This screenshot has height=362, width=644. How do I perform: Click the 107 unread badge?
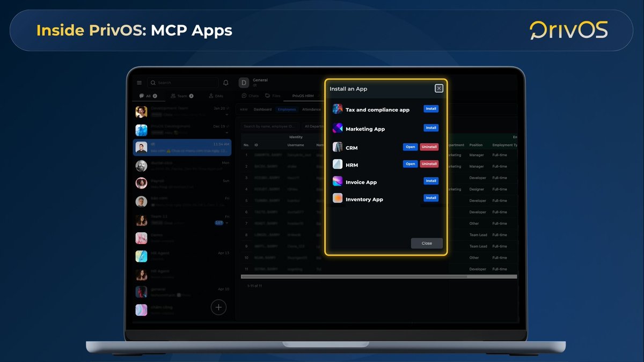point(219,223)
